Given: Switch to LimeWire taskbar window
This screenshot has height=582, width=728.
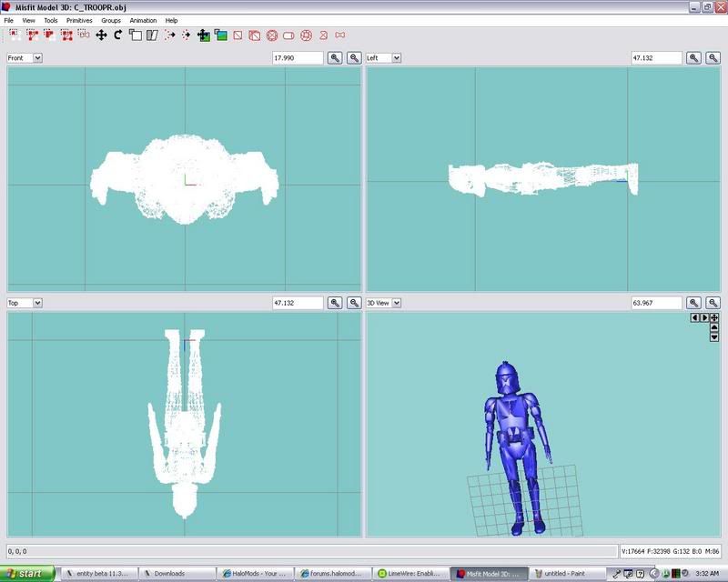Looking at the screenshot, I should click(410, 574).
